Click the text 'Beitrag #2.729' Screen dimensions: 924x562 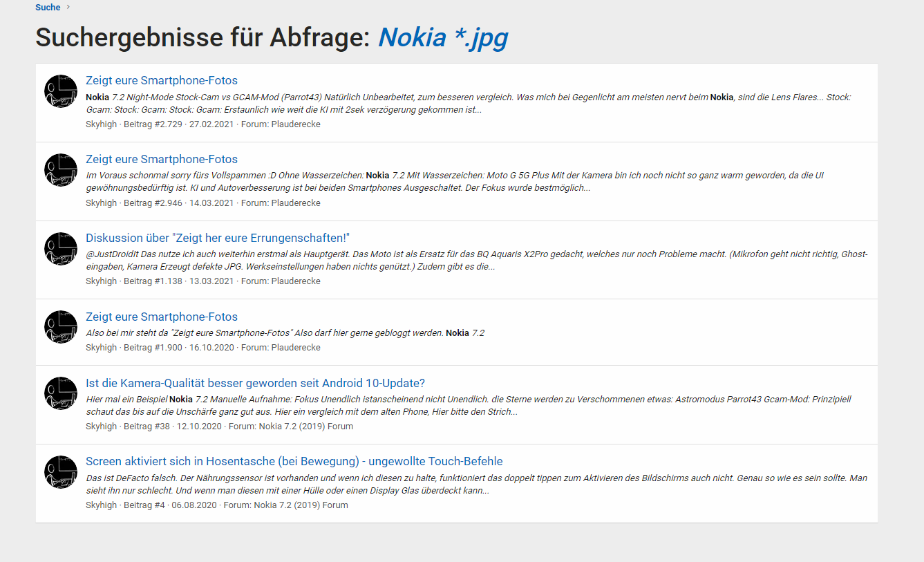(x=153, y=124)
